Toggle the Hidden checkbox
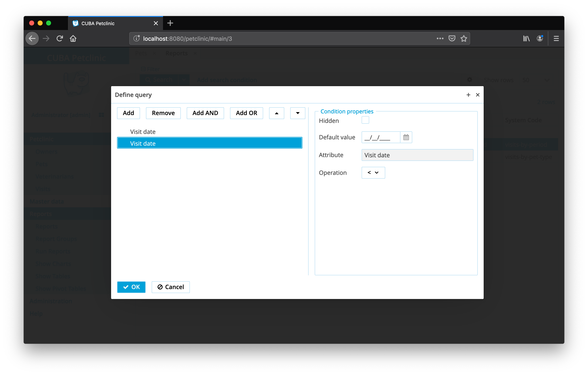 pyautogui.click(x=365, y=120)
